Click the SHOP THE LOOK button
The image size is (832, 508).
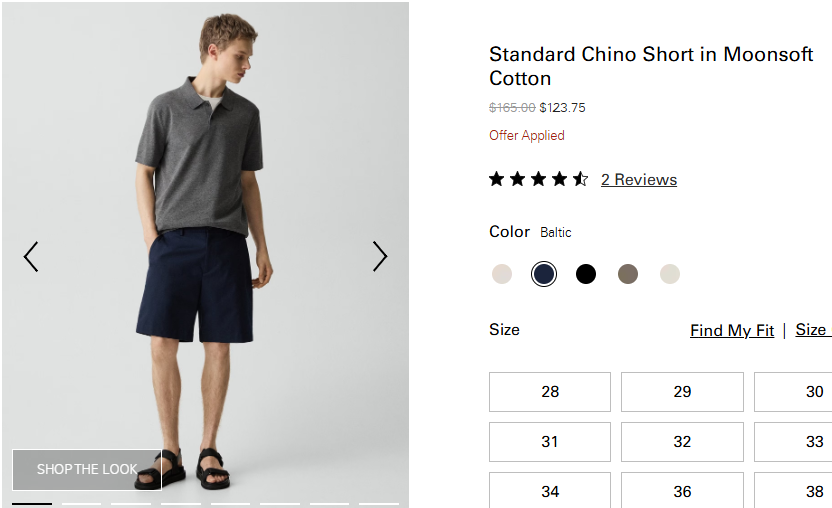click(87, 470)
